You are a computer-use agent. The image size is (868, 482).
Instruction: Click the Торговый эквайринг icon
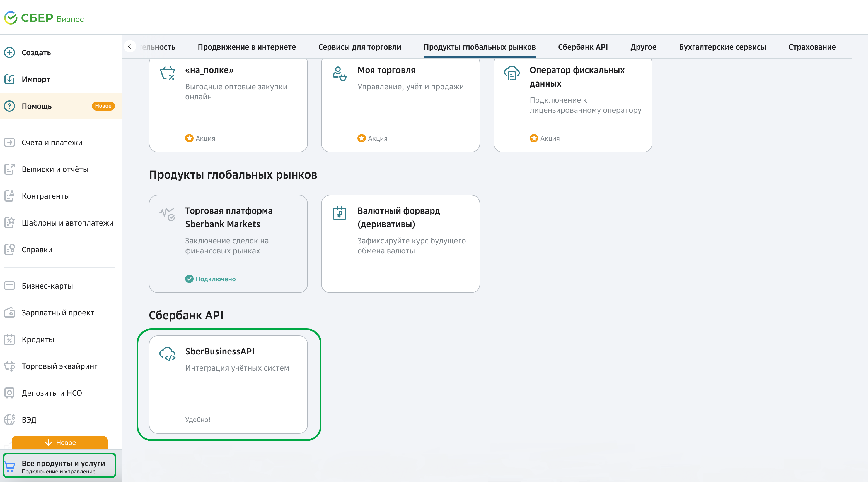tap(9, 366)
